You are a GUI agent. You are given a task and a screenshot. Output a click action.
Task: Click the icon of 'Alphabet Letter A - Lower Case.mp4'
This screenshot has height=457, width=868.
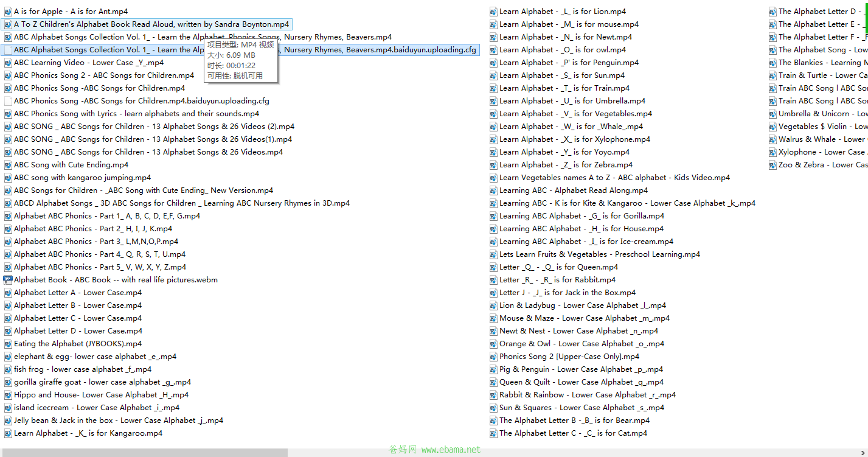tap(8, 293)
